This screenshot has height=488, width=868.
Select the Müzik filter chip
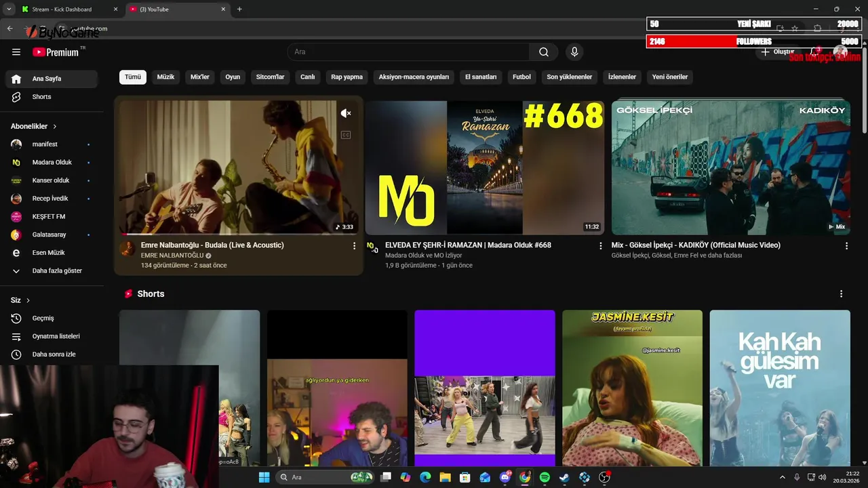coord(165,77)
